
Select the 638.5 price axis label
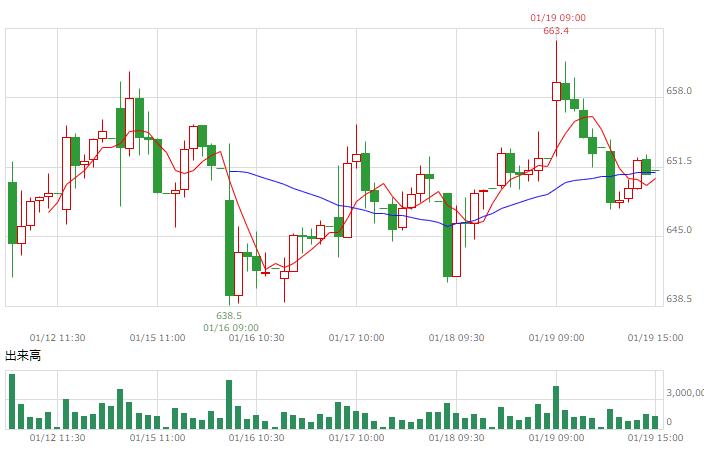(679, 299)
